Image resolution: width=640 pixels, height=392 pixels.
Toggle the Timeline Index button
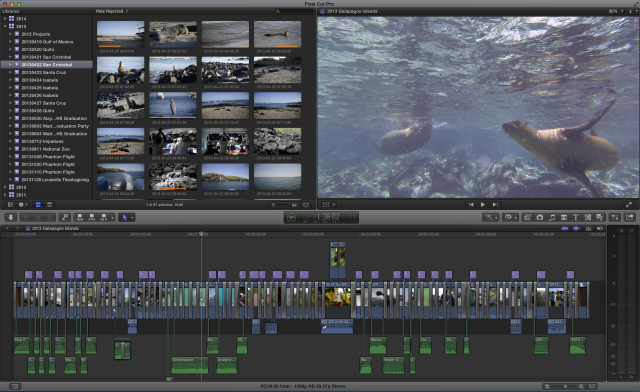[15, 386]
